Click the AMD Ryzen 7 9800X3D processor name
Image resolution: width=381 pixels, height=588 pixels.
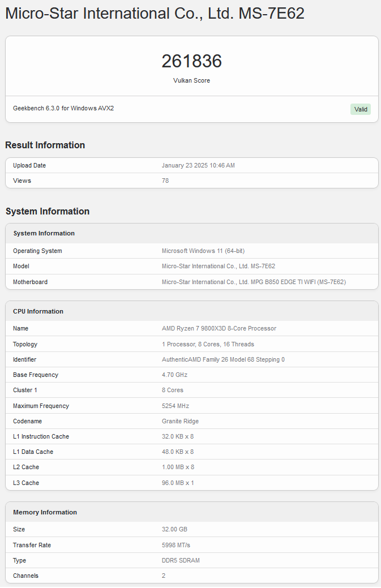tap(219, 328)
